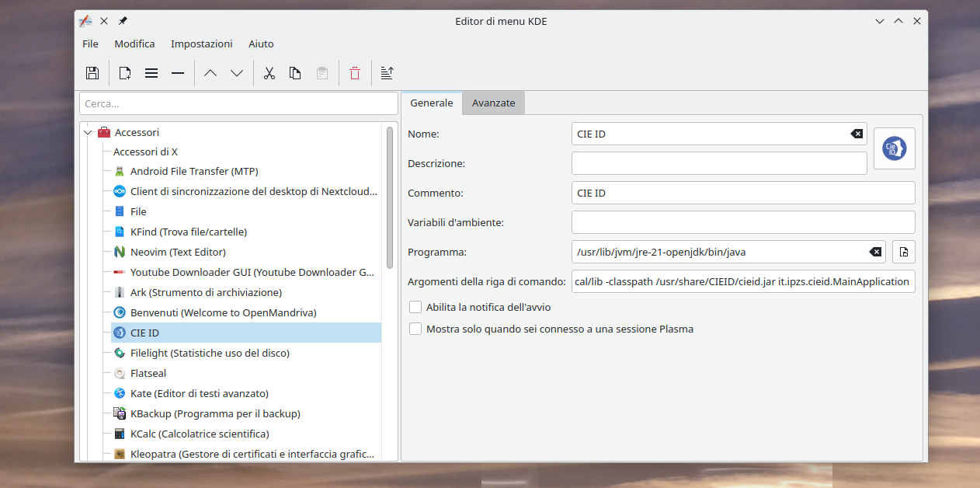Clear the Nome field with its clear icon
This screenshot has height=488, width=980.
click(x=857, y=134)
